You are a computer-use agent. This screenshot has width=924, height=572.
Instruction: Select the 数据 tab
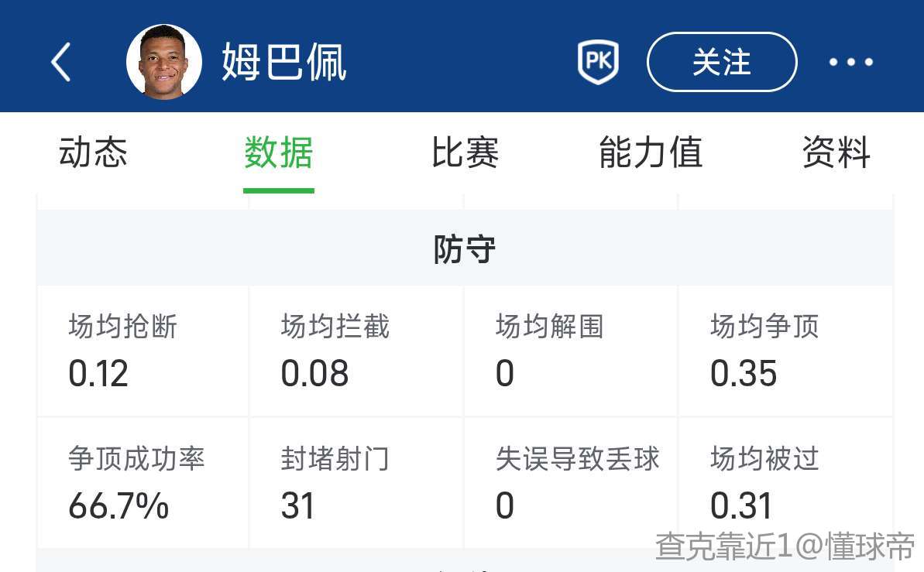click(279, 152)
